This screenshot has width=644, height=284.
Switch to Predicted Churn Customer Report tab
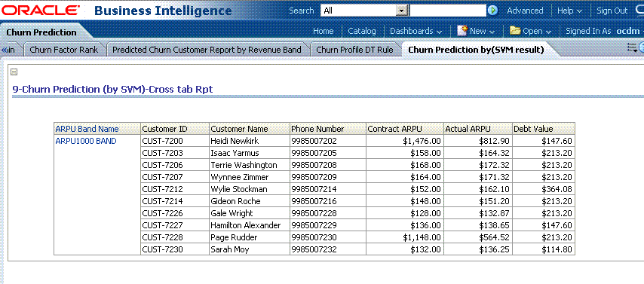(207, 50)
